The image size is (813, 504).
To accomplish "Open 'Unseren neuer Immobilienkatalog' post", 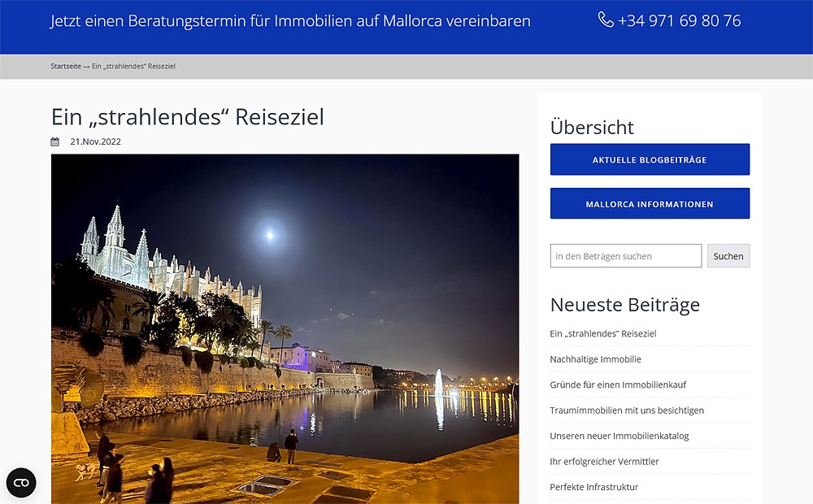I will (619, 436).
